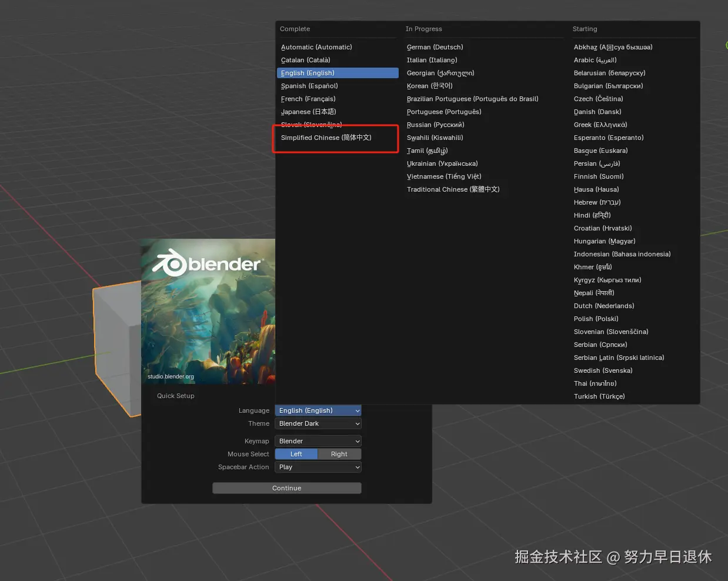728x581 pixels.
Task: Choose Arabic language entry
Action: [x=634, y=60]
